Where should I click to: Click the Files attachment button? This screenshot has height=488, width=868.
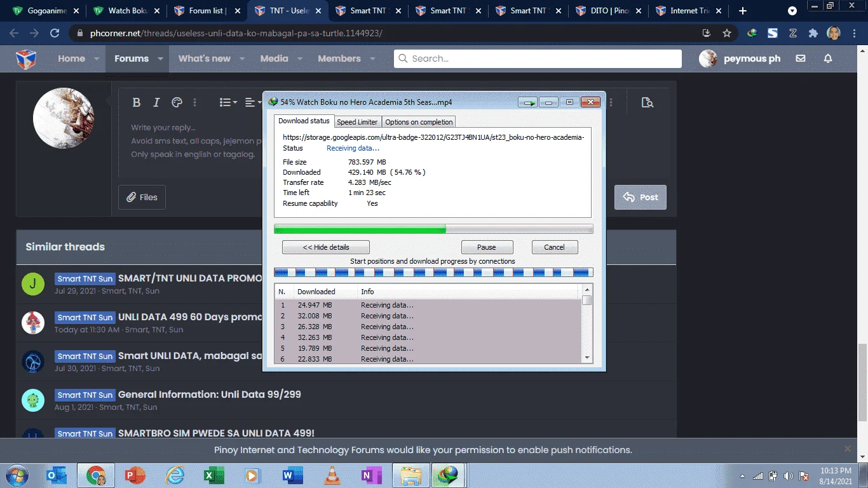pos(142,197)
